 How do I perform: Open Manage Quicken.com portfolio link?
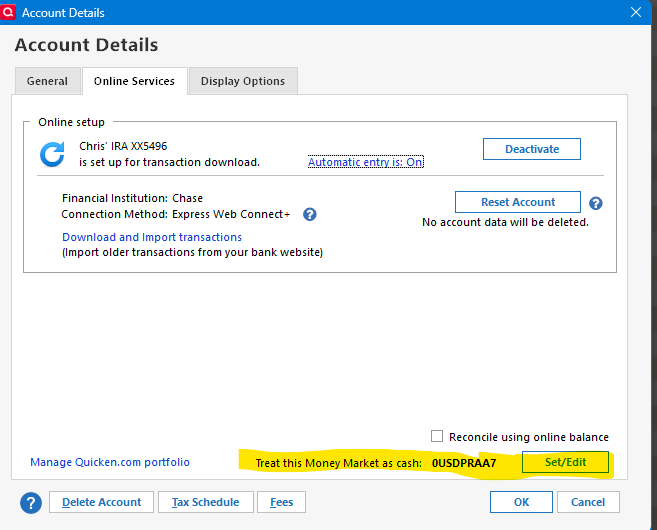110,462
